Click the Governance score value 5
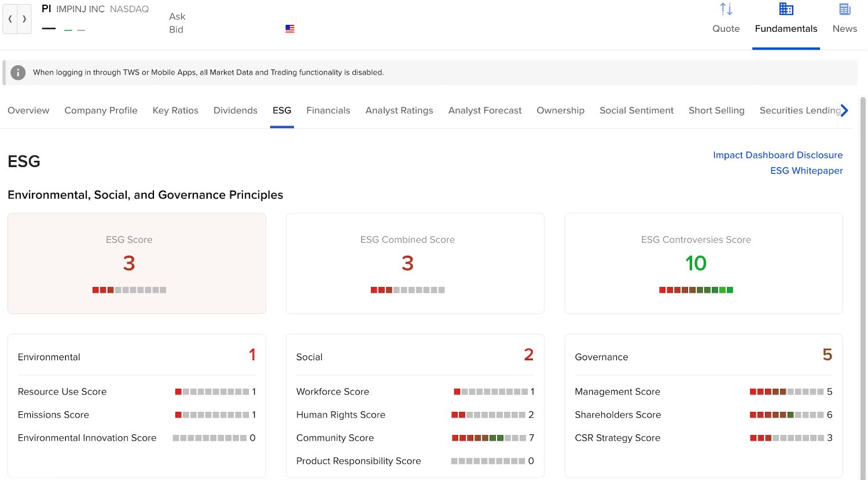 pyautogui.click(x=827, y=355)
